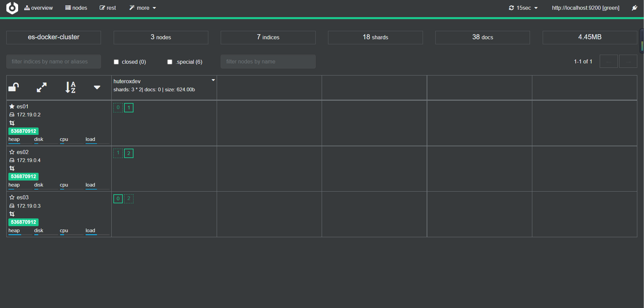Click the 172.19.0.3 IP address

pyautogui.click(x=29, y=206)
